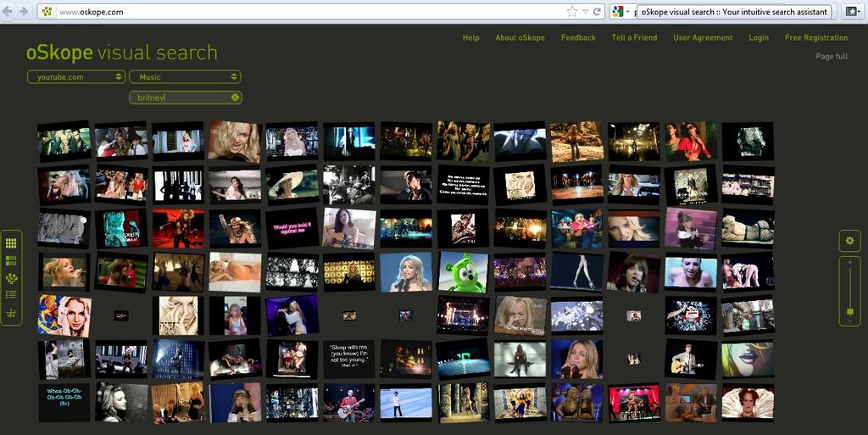Switch to the graph axis view icon

pos(11,313)
